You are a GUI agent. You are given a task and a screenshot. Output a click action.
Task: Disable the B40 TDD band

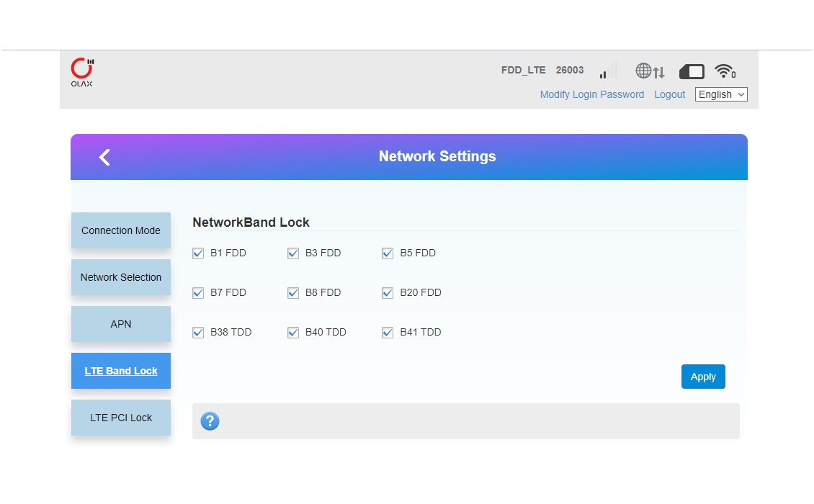pyautogui.click(x=292, y=332)
